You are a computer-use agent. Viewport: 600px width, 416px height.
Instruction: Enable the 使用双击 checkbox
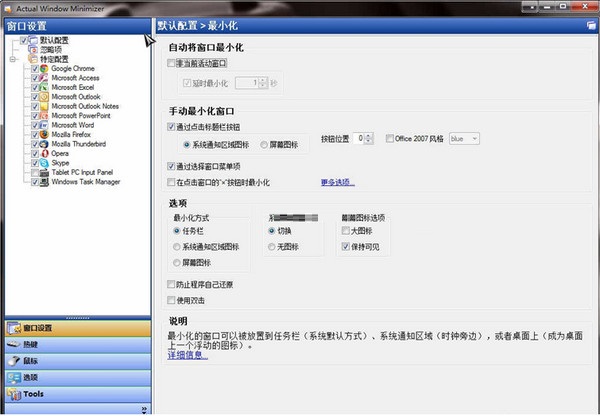click(171, 300)
